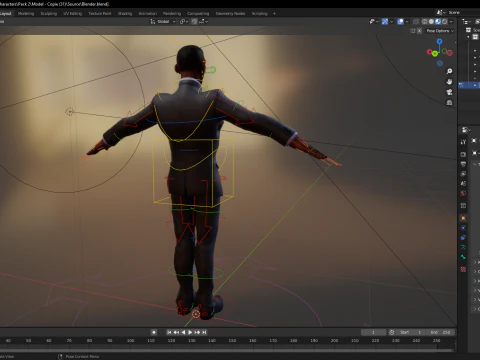480x360 pixels.
Task: Open the snapping options dropdown
Action: [203, 22]
